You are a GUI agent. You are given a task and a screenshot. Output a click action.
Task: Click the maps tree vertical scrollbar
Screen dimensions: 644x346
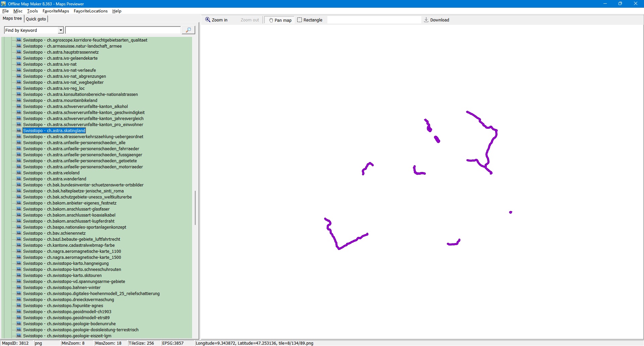[195, 208]
